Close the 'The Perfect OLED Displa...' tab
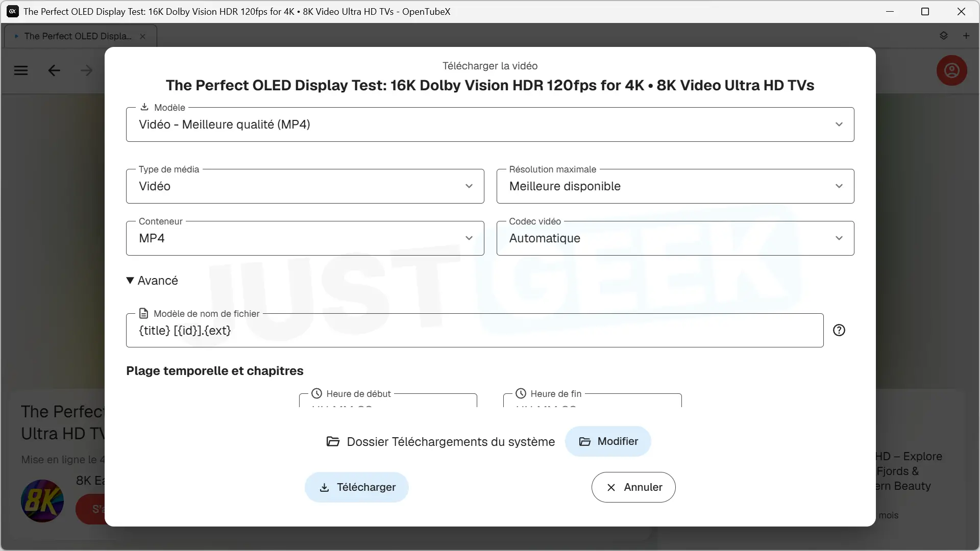This screenshot has height=551, width=980. (x=143, y=36)
